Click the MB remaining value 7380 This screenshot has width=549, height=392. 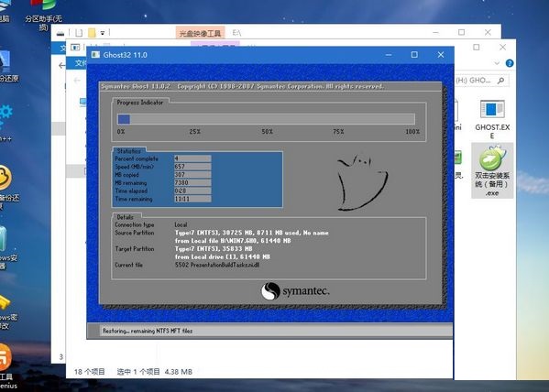coord(192,182)
